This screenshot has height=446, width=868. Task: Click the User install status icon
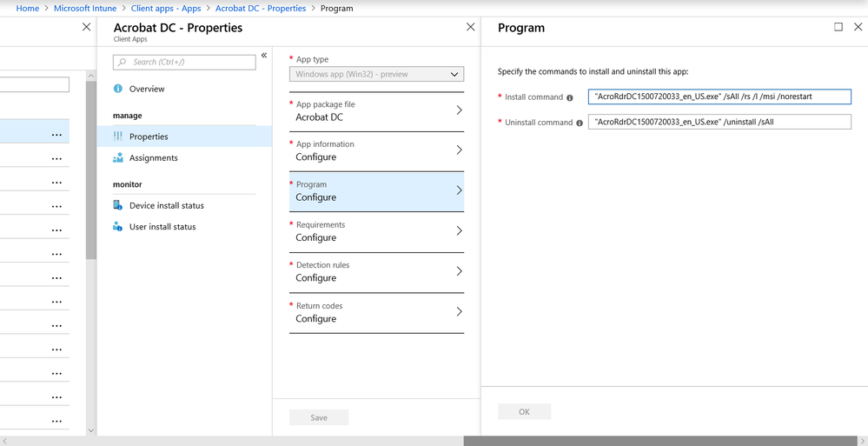point(117,227)
